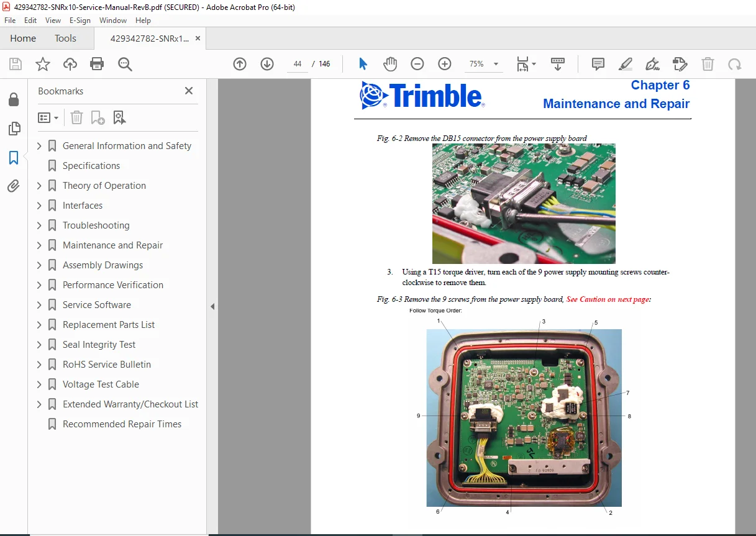Screen dimensions: 756x536
Task: Expand the Service Software bookmark
Action: pos(39,305)
